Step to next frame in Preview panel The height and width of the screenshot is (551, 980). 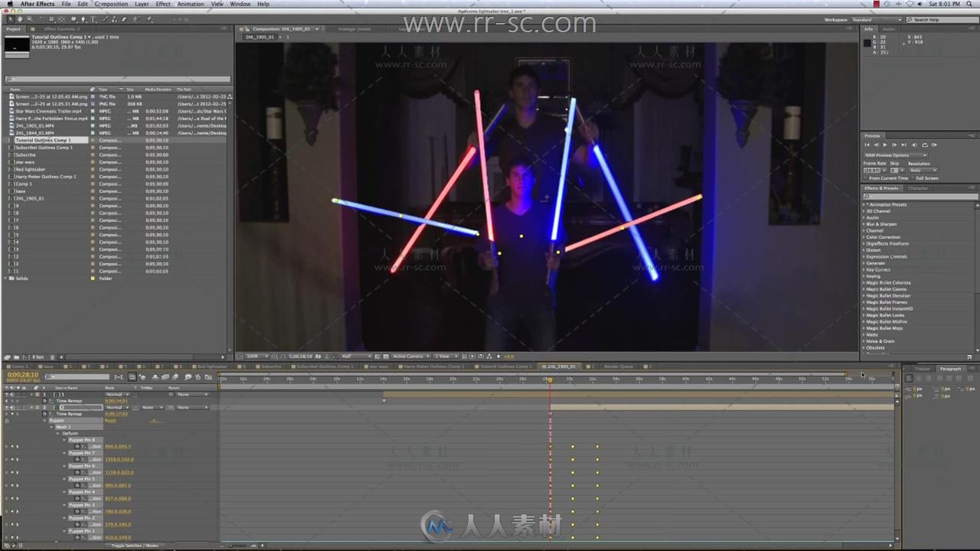tap(894, 145)
